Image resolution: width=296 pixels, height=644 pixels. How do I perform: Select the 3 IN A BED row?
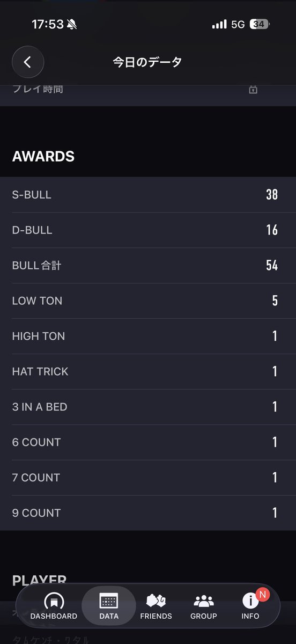click(148, 407)
